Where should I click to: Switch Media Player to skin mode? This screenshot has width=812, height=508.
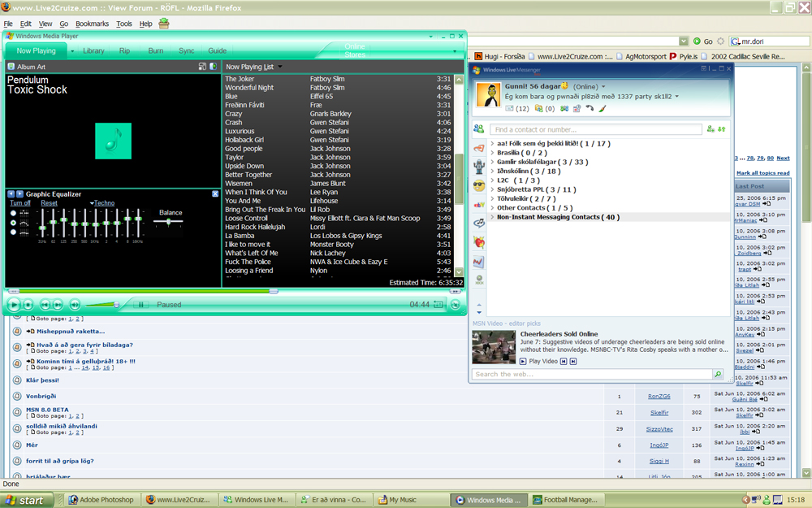point(456,305)
